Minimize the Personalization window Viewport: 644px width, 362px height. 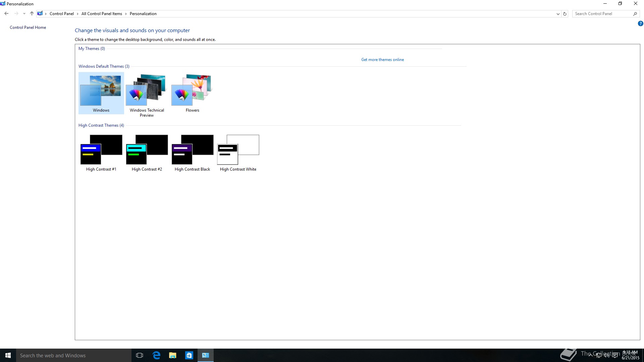tap(605, 4)
